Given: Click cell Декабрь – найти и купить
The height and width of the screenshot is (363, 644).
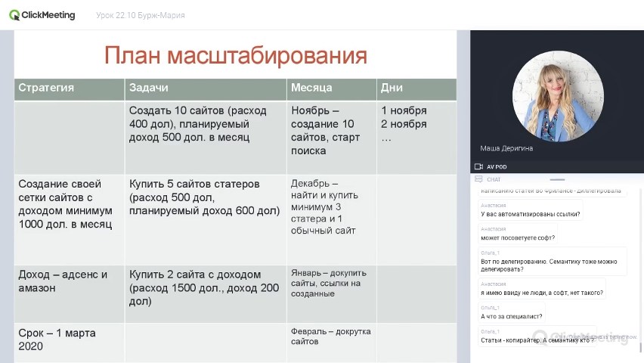Looking at the screenshot, I should (331, 219).
